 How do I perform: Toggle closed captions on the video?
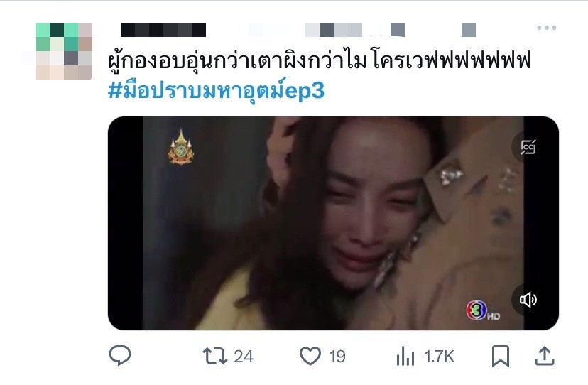pos(528,147)
